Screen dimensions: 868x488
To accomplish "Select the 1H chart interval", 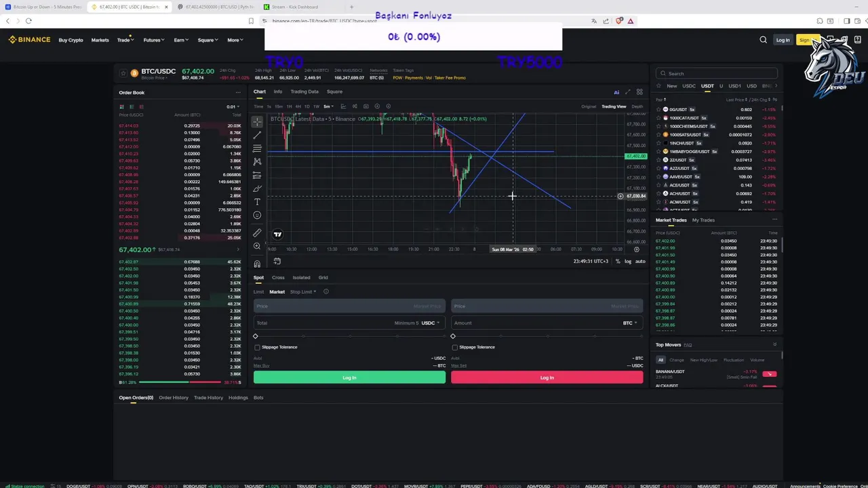I will 290,106.
